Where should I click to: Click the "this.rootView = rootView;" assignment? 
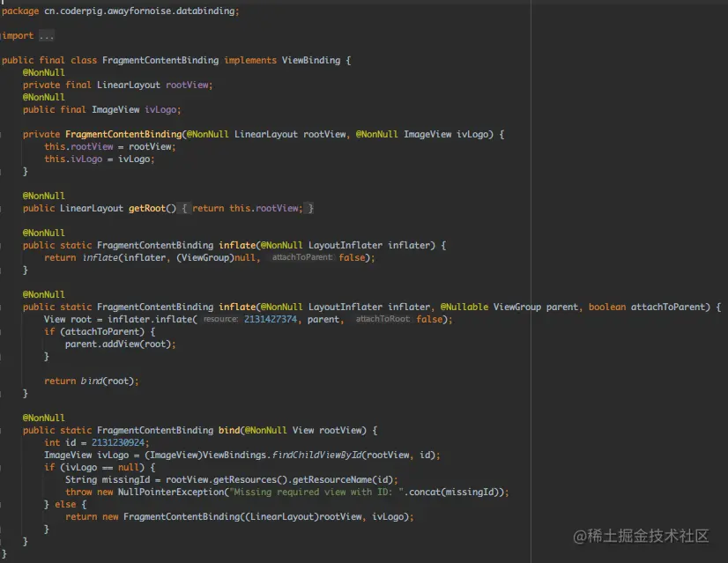(110, 146)
